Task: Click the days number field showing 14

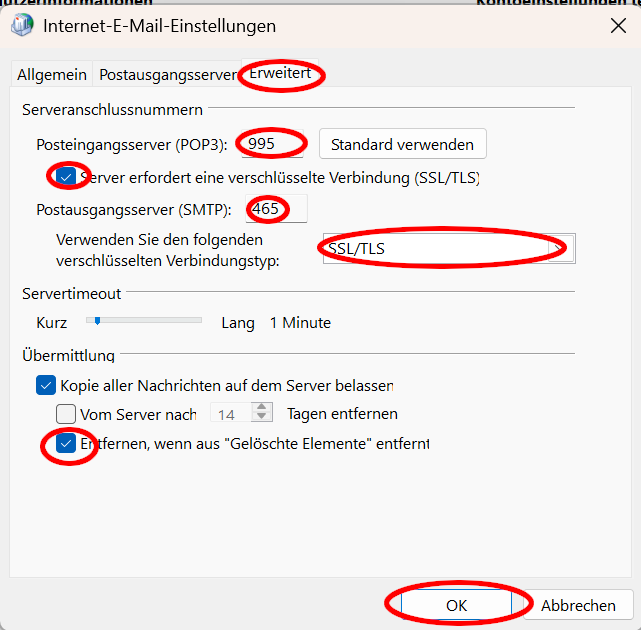Action: point(229,413)
